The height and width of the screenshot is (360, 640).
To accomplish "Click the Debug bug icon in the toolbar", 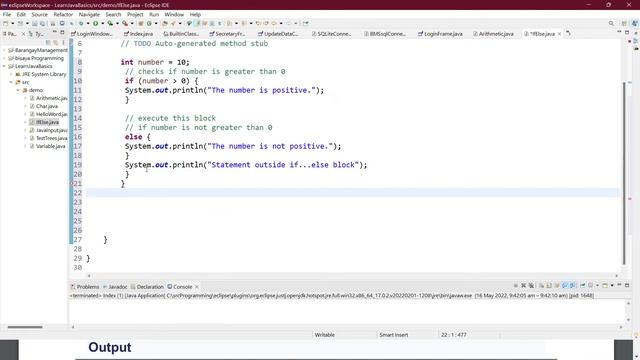I will [81, 23].
